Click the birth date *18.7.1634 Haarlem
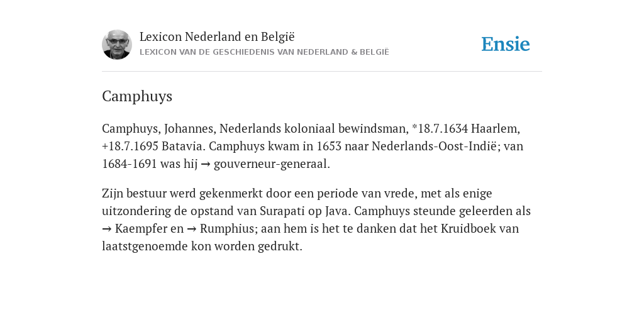 tap(466, 128)
